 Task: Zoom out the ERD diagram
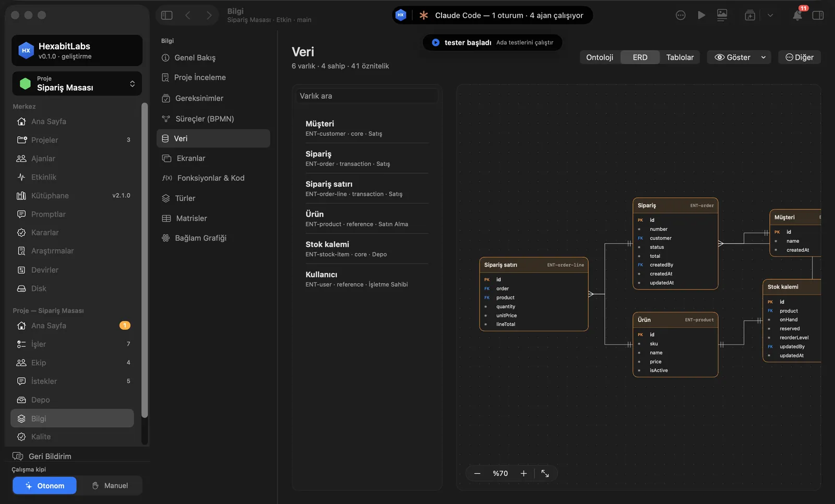coord(477,473)
